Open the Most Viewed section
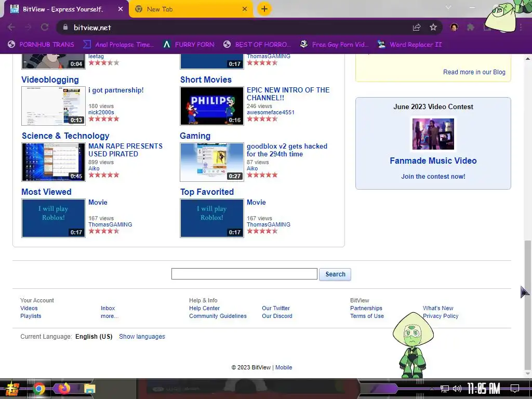 (x=46, y=192)
